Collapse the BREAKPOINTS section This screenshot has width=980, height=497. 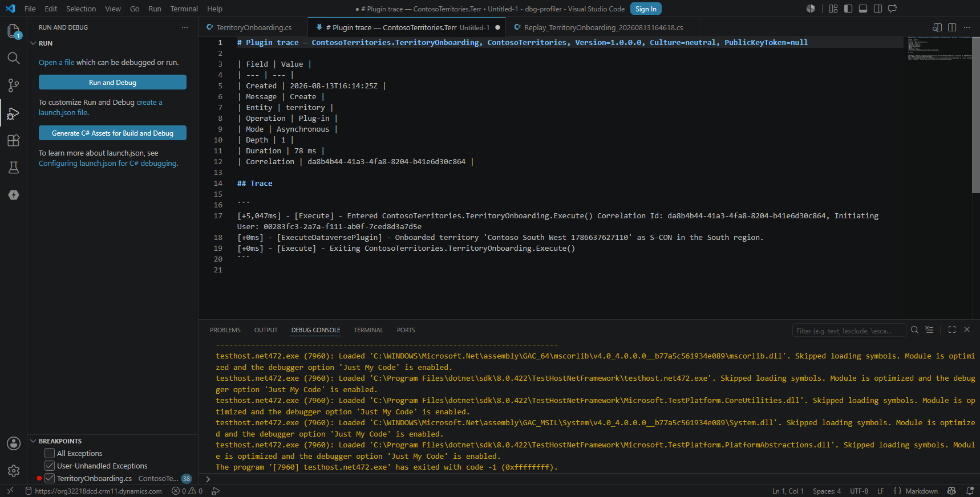click(33, 441)
